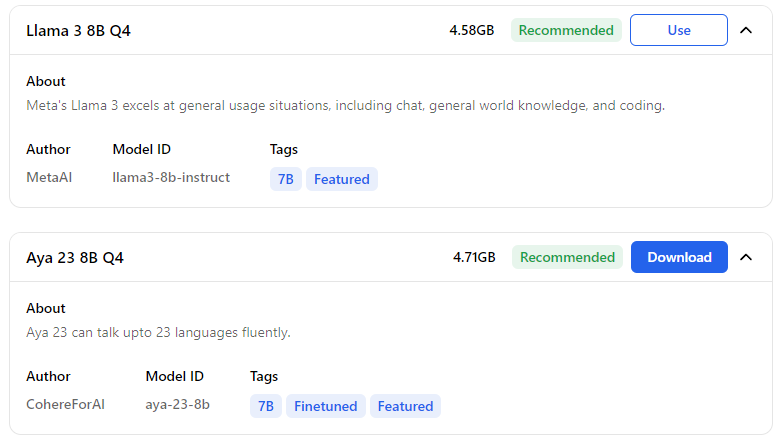
Task: Download the Aya 23 8B Q4 model
Action: [x=679, y=257]
